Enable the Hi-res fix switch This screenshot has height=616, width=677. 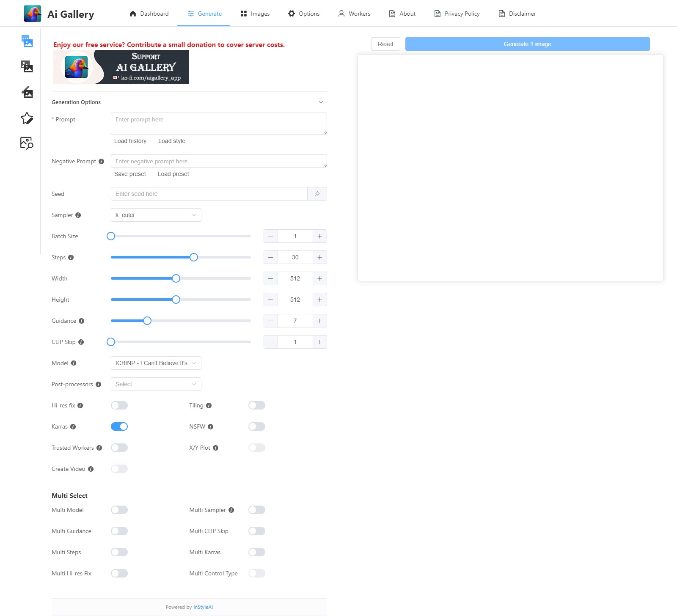[x=119, y=405]
